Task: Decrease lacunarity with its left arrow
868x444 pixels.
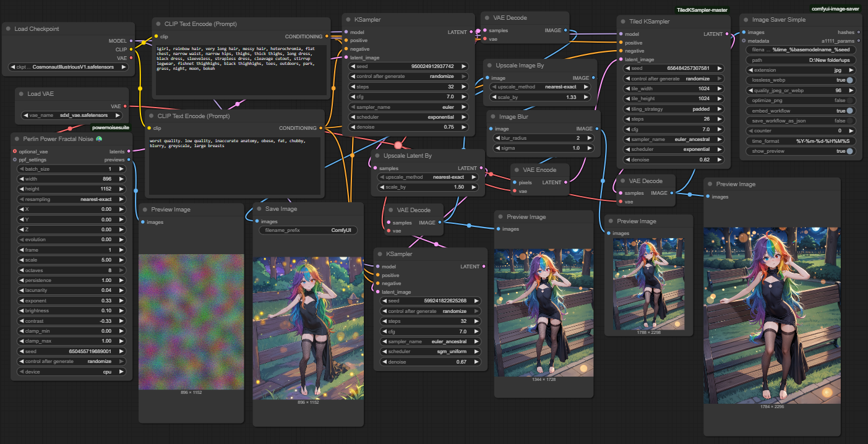Action: pos(21,291)
